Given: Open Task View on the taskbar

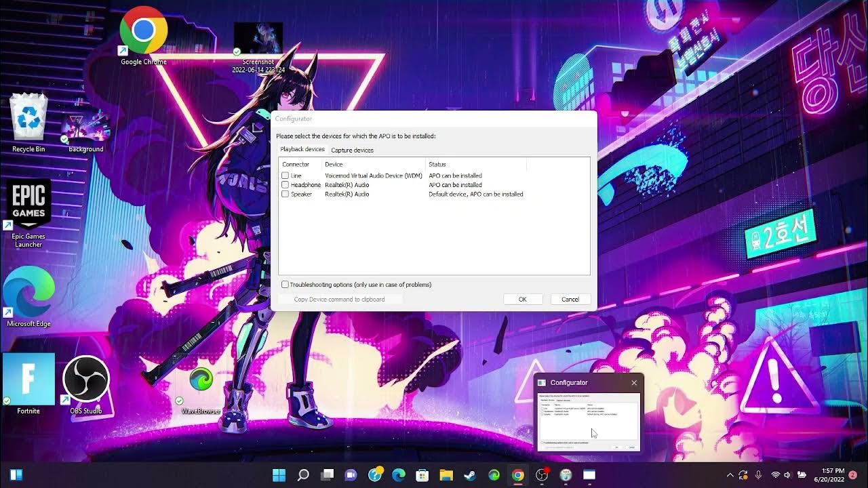Looking at the screenshot, I should (x=328, y=475).
